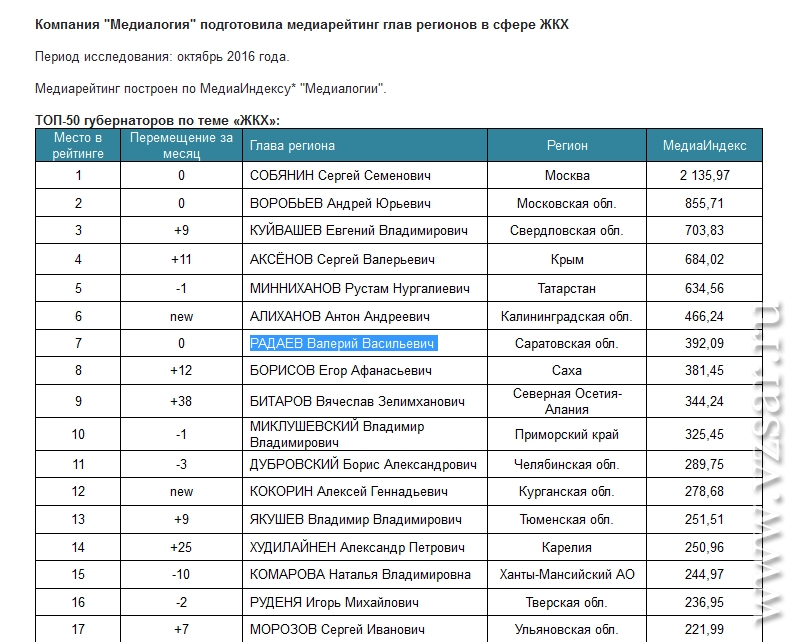Click the article title about Медиалогия
The width and height of the screenshot is (797, 642).
pos(302,24)
